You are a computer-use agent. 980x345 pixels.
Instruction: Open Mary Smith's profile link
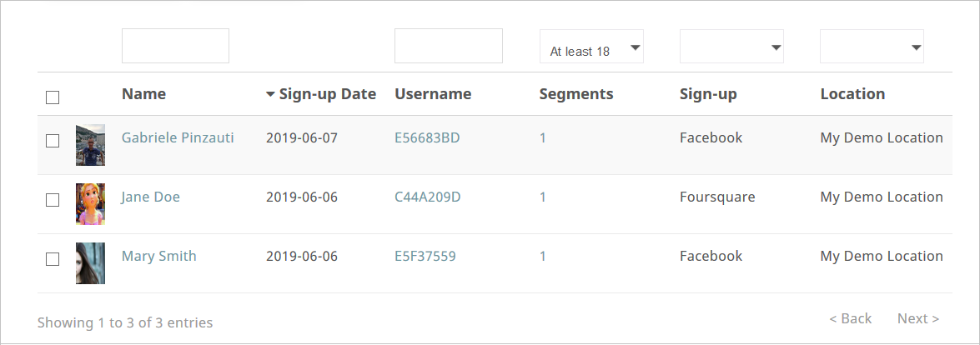(x=158, y=257)
